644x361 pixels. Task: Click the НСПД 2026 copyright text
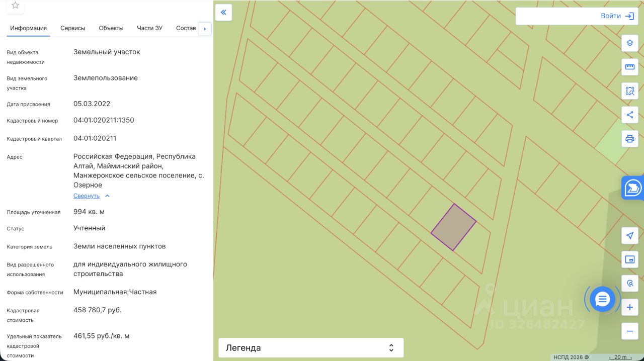click(x=571, y=357)
